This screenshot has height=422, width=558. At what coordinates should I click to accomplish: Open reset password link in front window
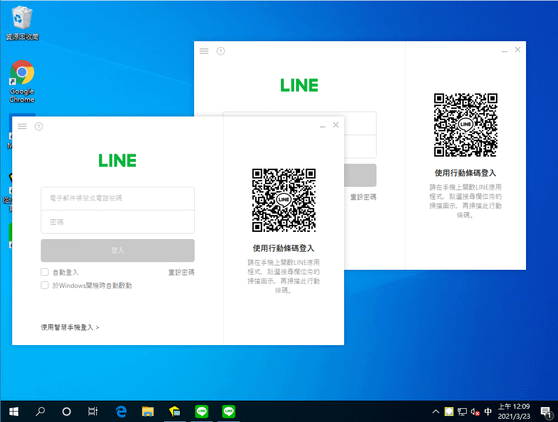point(181,273)
